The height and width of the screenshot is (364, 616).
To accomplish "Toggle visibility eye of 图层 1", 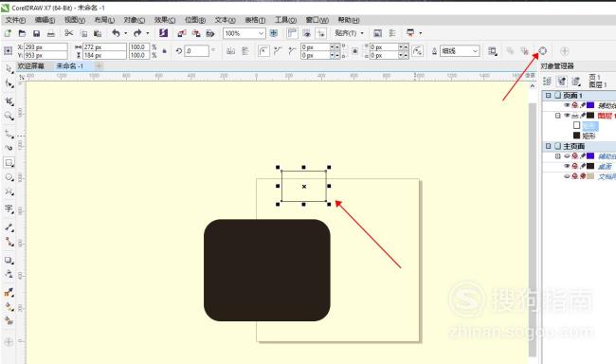I will [x=567, y=116].
